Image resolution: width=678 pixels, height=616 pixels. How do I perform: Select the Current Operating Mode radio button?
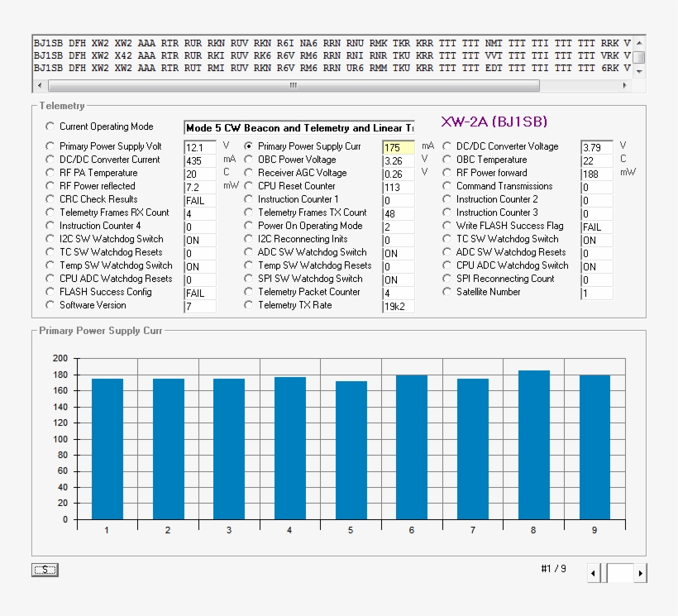50,127
